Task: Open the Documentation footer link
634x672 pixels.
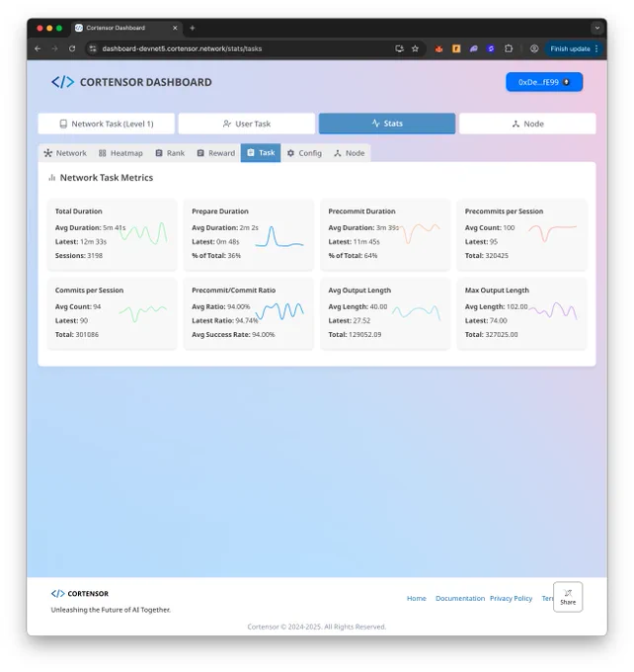Action: 460,598
